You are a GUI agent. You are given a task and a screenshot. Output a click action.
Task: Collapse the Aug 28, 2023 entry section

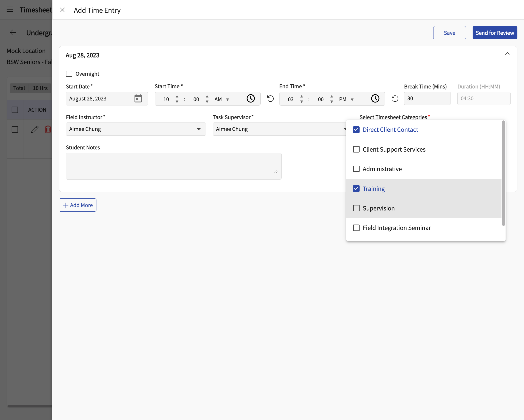507,54
